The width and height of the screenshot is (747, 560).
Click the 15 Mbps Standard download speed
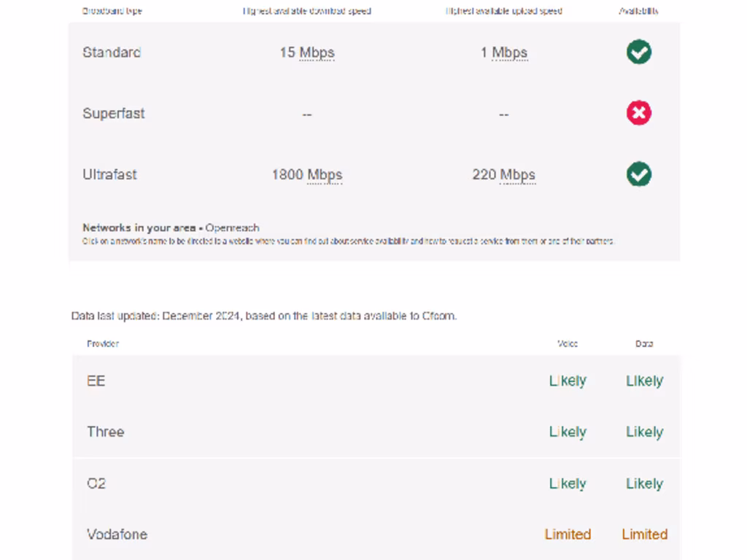click(x=306, y=52)
